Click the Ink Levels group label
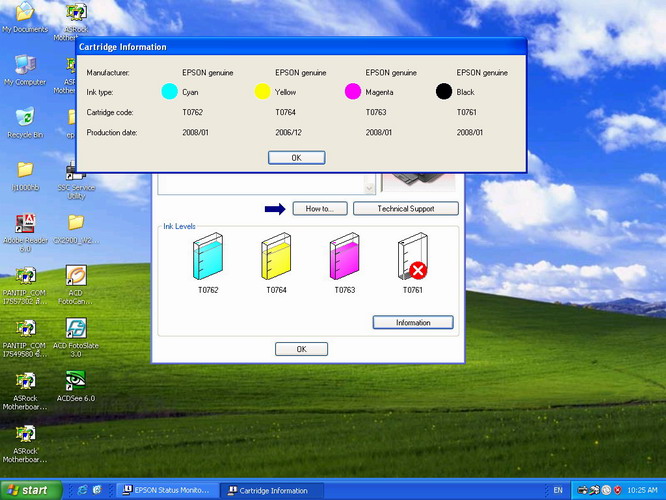 pos(179,226)
